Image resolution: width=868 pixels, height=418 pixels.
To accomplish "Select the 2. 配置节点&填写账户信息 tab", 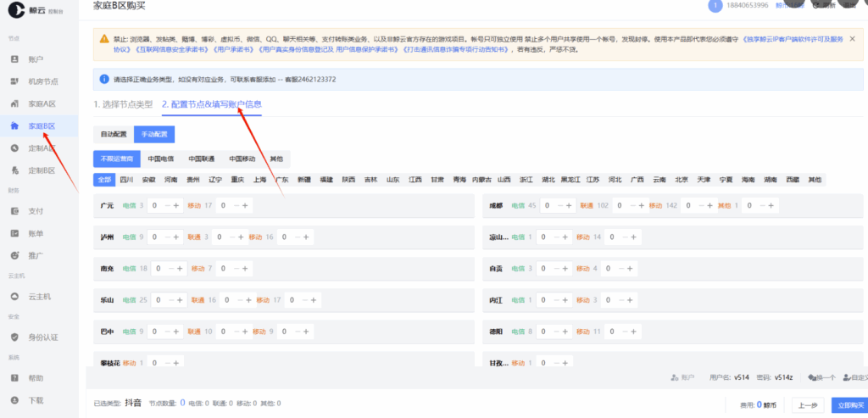I will click(x=212, y=104).
